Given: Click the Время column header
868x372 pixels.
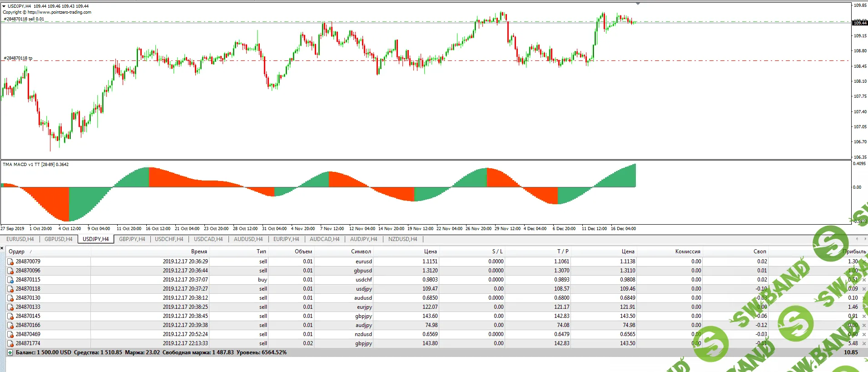Looking at the screenshot, I should click(x=199, y=251).
